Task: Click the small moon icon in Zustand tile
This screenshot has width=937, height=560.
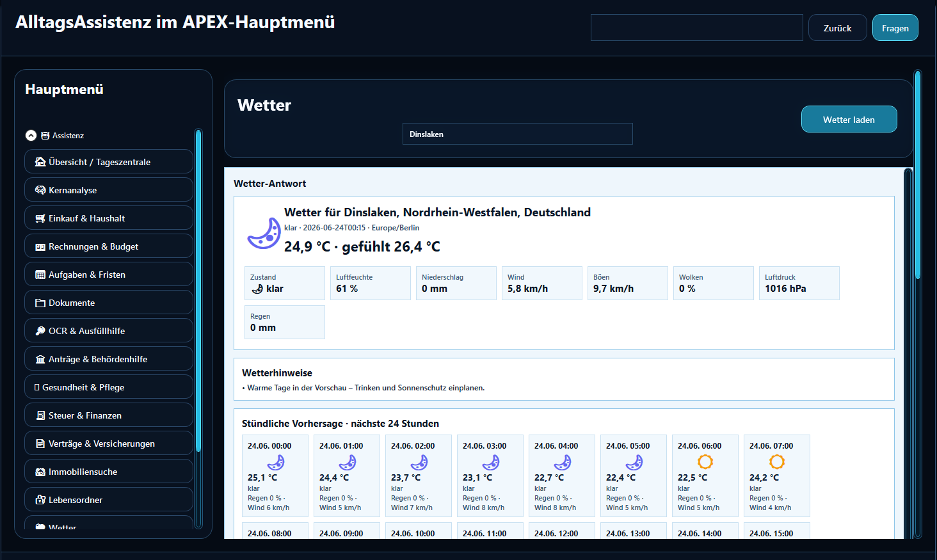Action: click(x=257, y=289)
